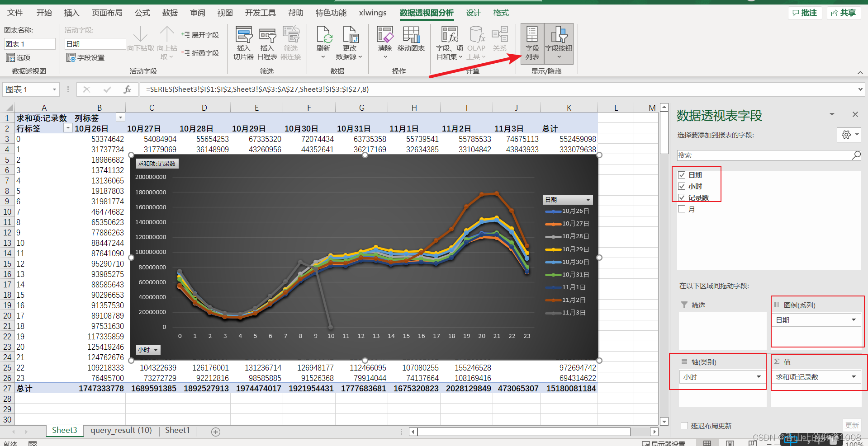The height and width of the screenshot is (446, 868).
Task: Click the search magnifier in fields pane
Action: [856, 155]
